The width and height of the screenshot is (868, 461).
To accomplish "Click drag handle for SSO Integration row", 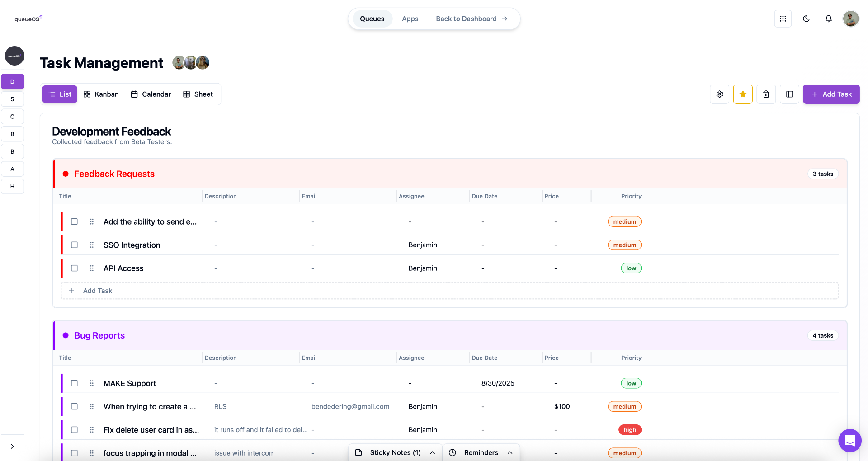I will click(x=92, y=245).
